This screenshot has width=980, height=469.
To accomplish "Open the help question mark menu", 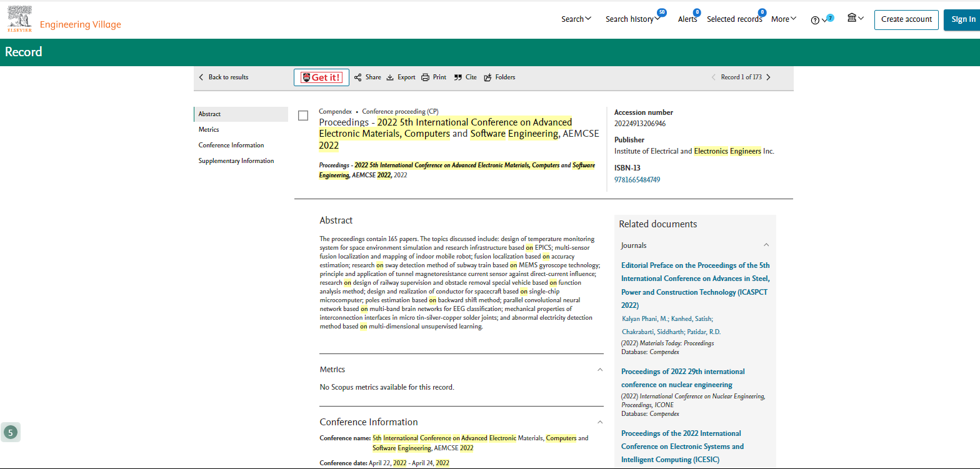I will click(815, 20).
